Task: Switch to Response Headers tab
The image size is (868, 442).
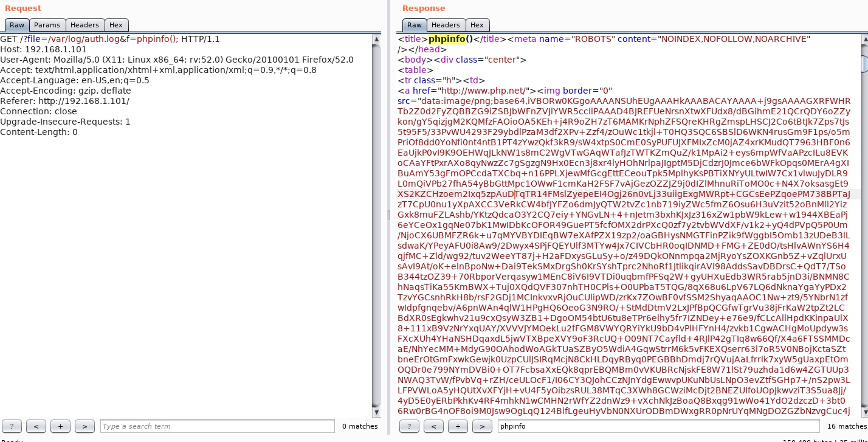Action: click(446, 25)
